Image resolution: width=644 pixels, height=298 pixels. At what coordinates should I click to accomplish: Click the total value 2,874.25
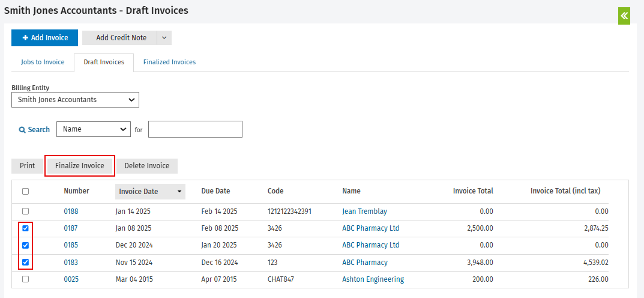click(x=596, y=228)
